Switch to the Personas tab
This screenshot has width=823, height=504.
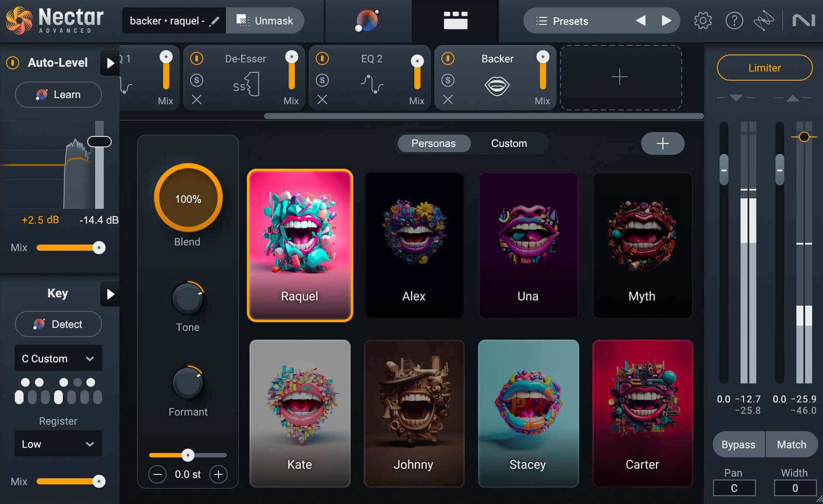[x=434, y=143]
